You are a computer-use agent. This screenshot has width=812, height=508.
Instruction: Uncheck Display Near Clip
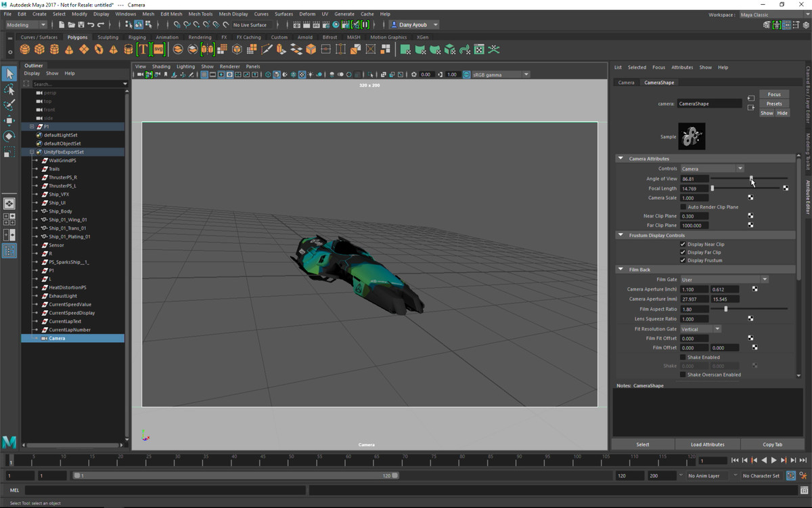pos(683,244)
